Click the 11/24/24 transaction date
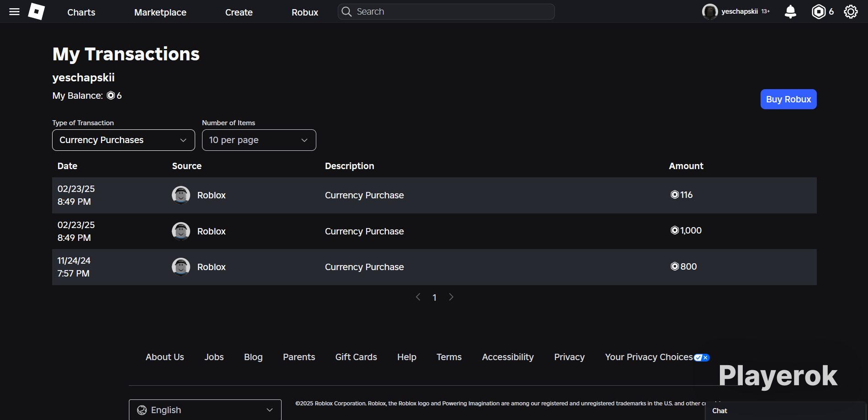Screen dimensions: 868x420 point(74,261)
